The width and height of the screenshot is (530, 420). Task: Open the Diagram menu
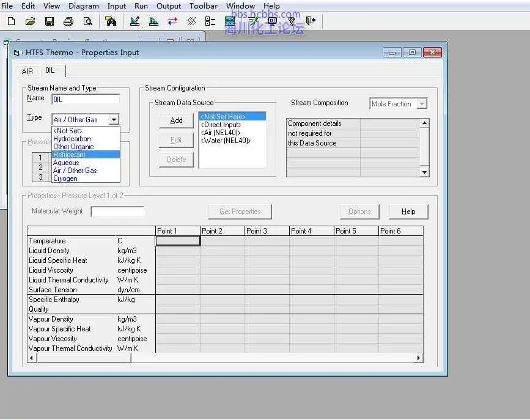(84, 6)
